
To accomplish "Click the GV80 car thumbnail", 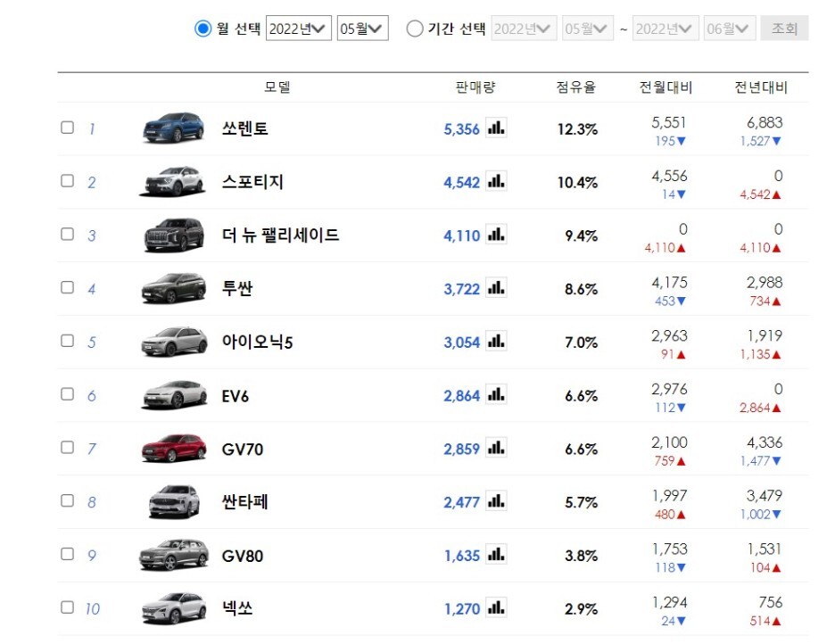I will click(x=174, y=555).
